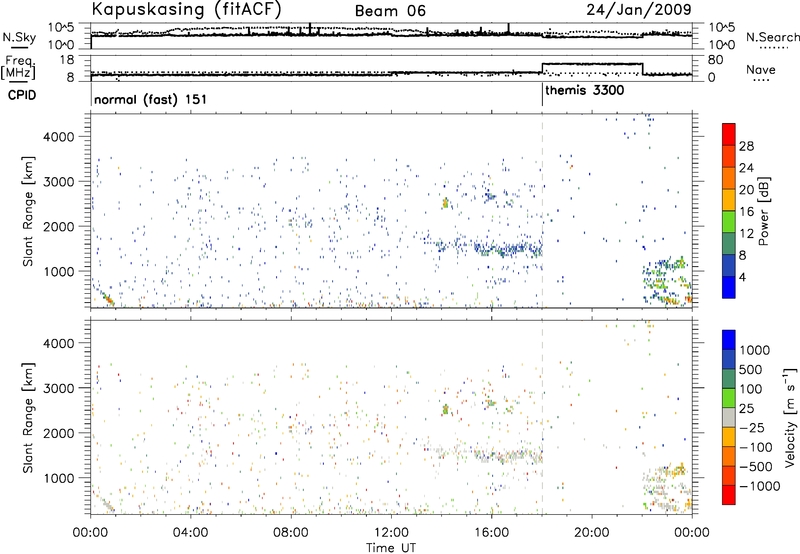The image size is (800, 554).
Task: Pick the orange 20–24 dB power swatch
Action: [x=729, y=178]
